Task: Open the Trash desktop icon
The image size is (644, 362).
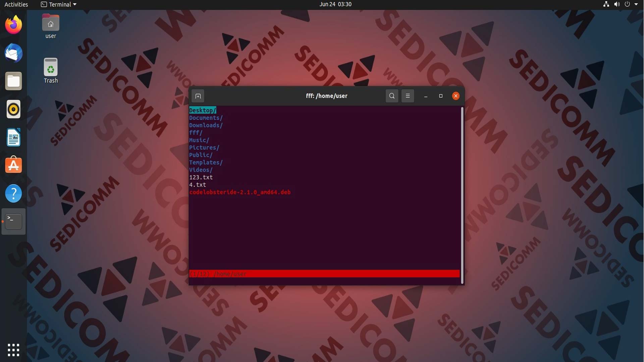Action: point(51,71)
